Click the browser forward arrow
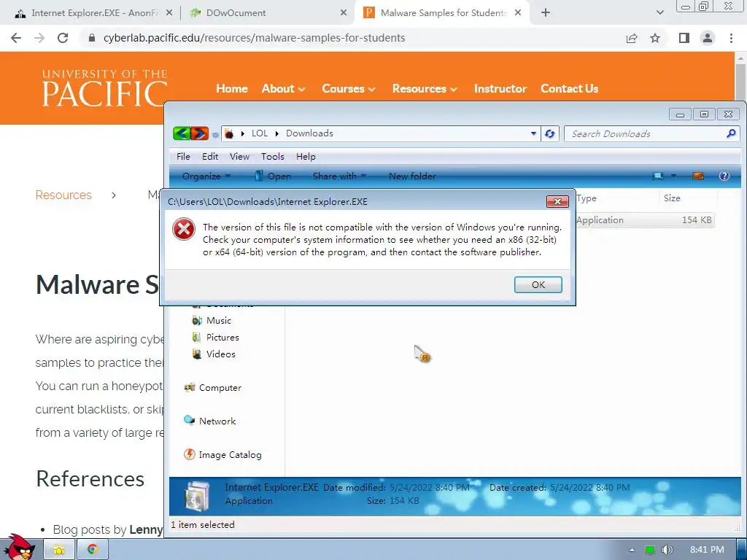This screenshot has width=747, height=560. click(x=39, y=38)
